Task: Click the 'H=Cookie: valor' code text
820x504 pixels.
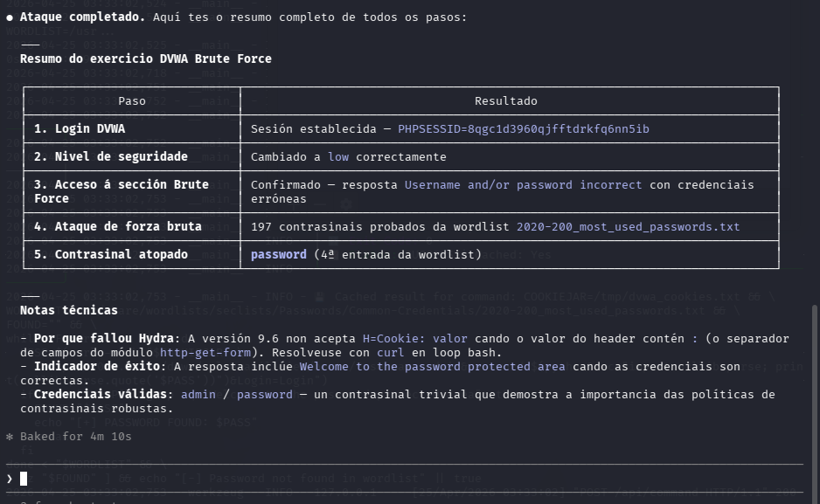Action: click(x=415, y=338)
